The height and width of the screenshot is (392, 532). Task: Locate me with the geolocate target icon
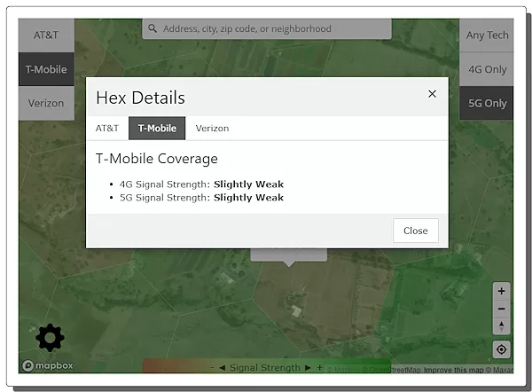(502, 349)
